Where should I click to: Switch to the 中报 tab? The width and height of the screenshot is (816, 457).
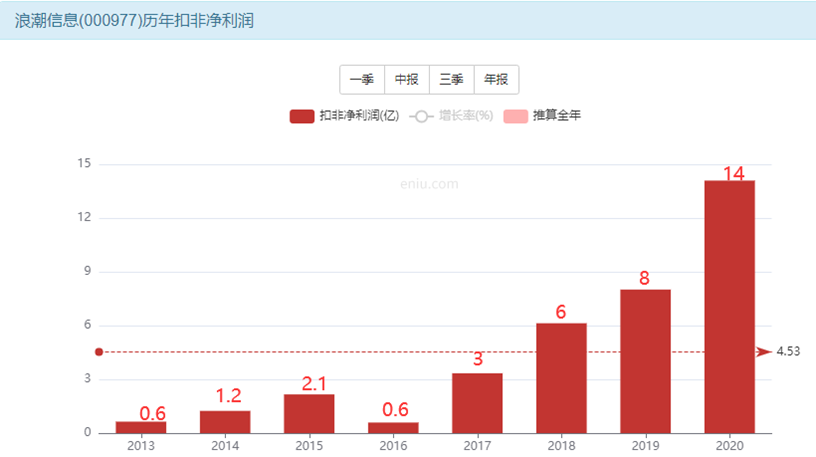[407, 80]
